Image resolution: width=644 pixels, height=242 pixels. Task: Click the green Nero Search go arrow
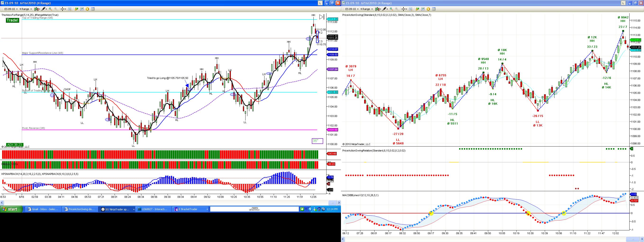[302, 209]
